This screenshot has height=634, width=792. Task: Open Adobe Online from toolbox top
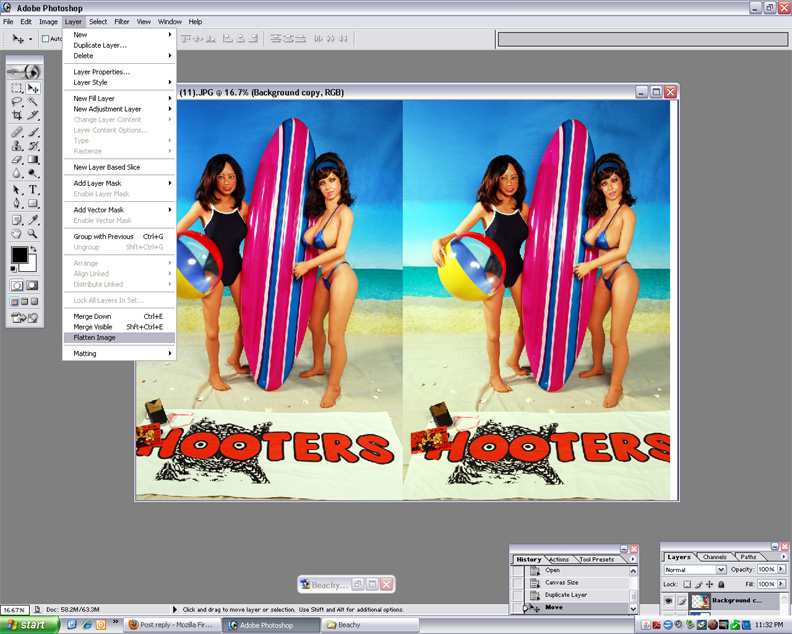24,72
